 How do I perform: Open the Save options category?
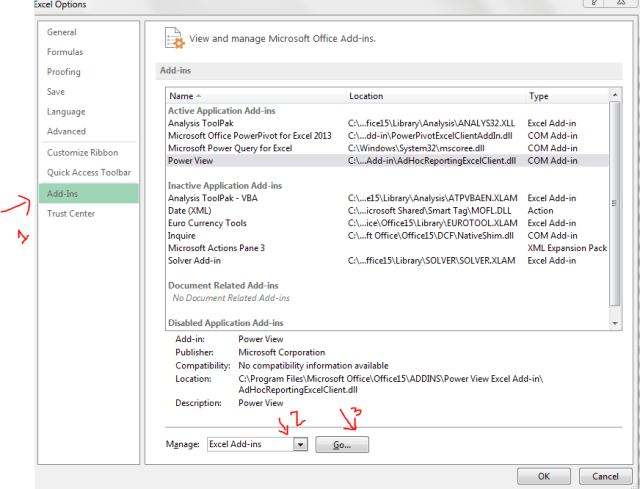click(x=56, y=91)
